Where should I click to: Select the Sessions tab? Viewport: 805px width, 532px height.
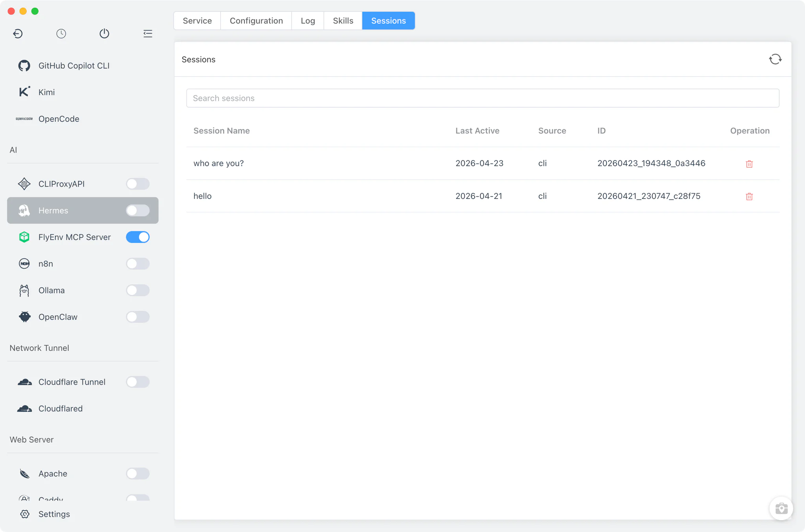click(x=388, y=20)
